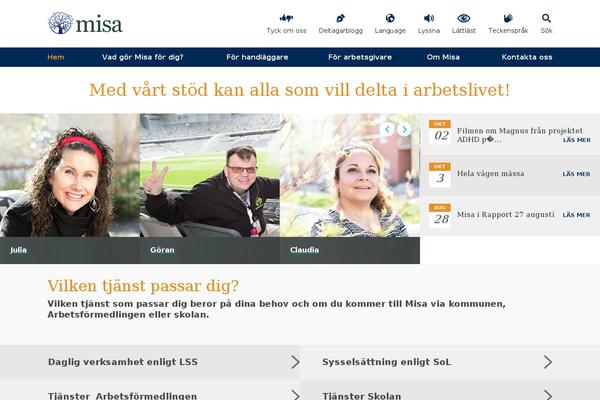Open the Teckenspråk hand icon
This screenshot has height=400, width=600.
(508, 18)
